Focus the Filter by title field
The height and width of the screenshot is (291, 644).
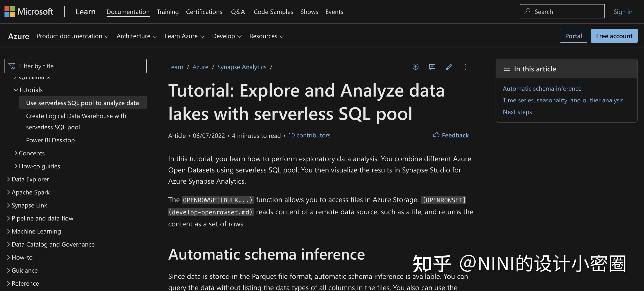click(76, 66)
